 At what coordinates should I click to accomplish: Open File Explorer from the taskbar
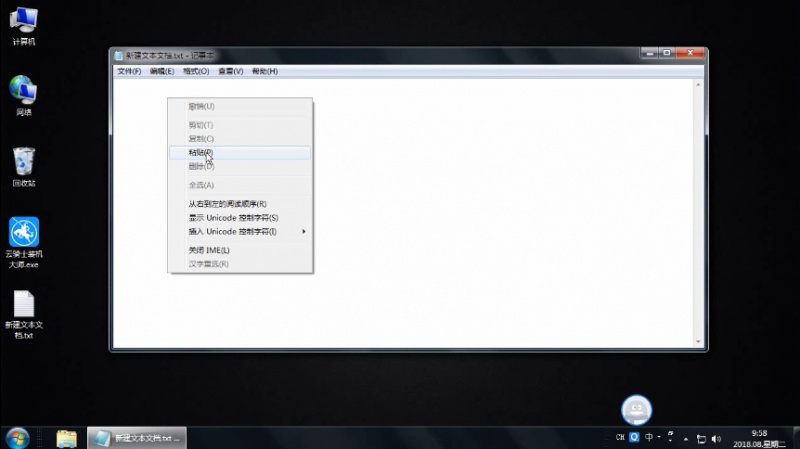[66, 438]
